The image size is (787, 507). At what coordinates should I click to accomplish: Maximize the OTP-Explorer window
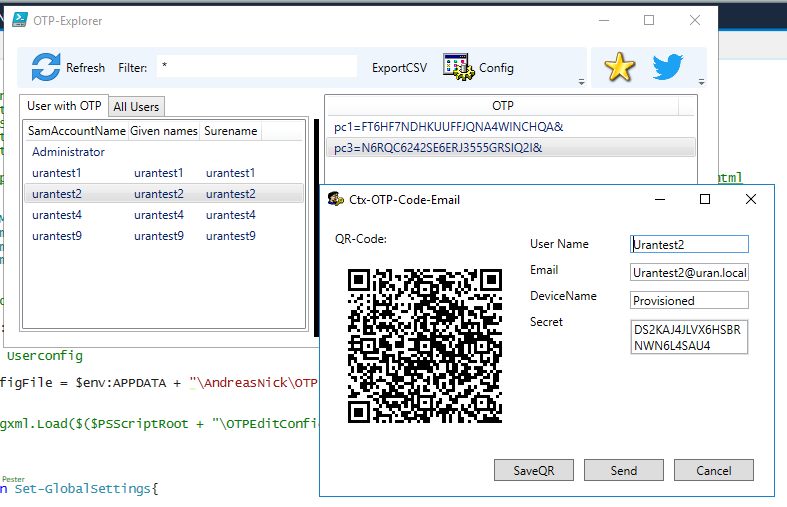click(649, 20)
